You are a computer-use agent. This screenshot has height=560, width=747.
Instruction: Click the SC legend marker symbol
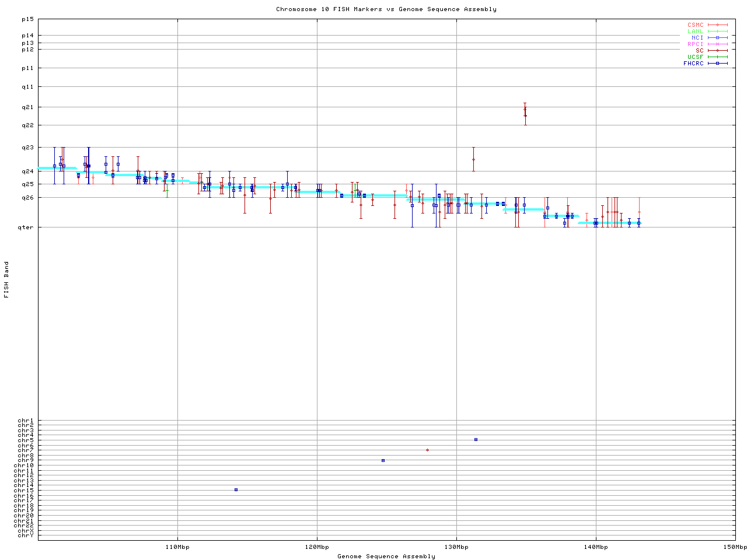tap(717, 51)
